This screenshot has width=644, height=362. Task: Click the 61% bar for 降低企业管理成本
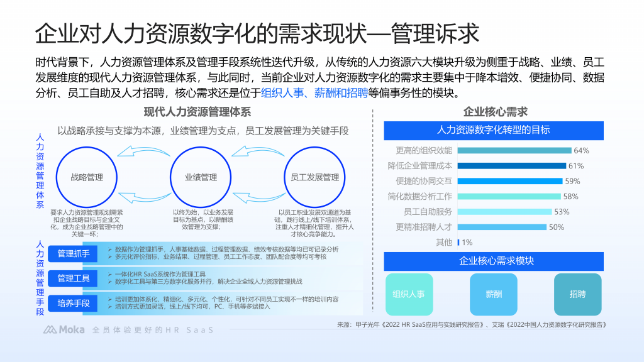point(511,166)
